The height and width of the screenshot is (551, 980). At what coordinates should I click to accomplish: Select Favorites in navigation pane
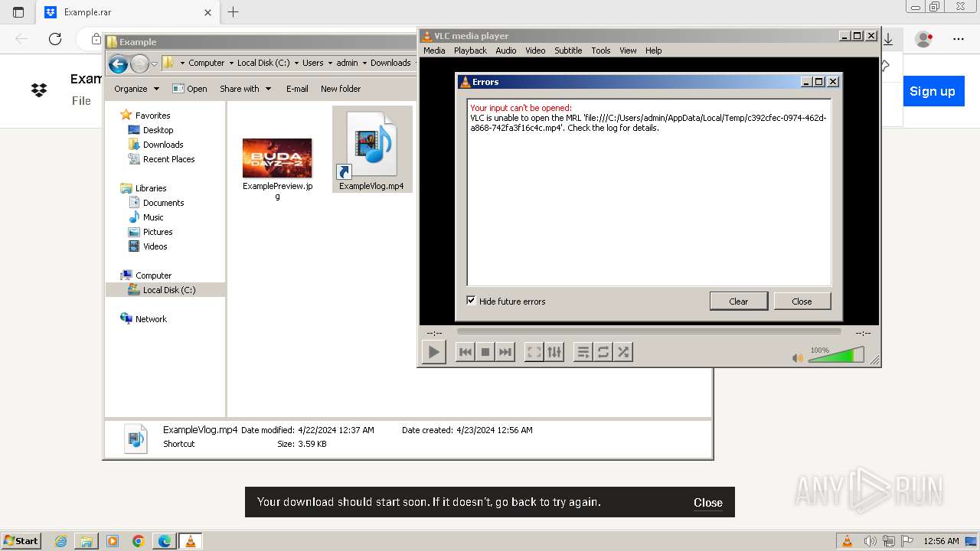pyautogui.click(x=145, y=116)
